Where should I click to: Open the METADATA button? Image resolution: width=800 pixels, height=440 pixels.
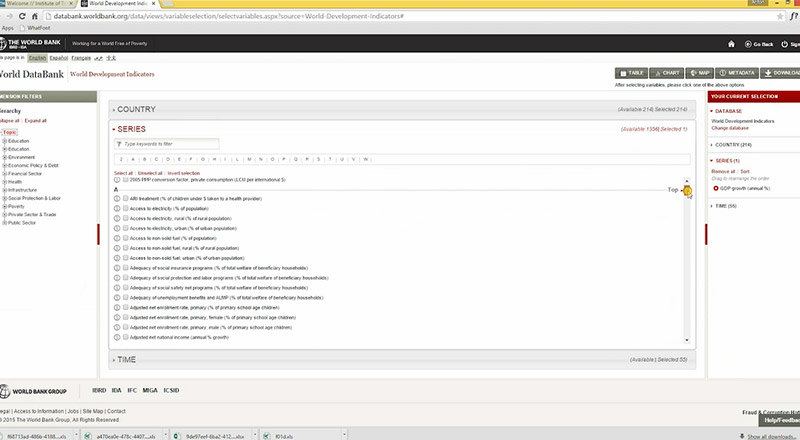[x=737, y=73]
